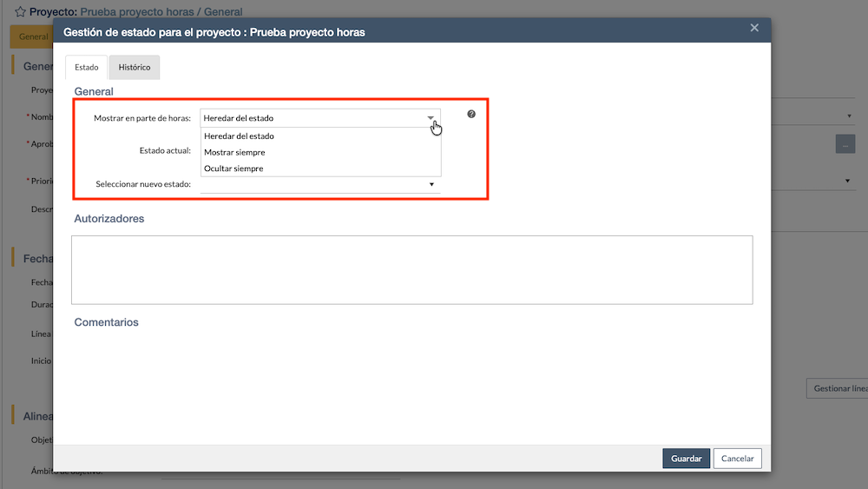Choose Heredar del estado from the list

click(x=239, y=136)
